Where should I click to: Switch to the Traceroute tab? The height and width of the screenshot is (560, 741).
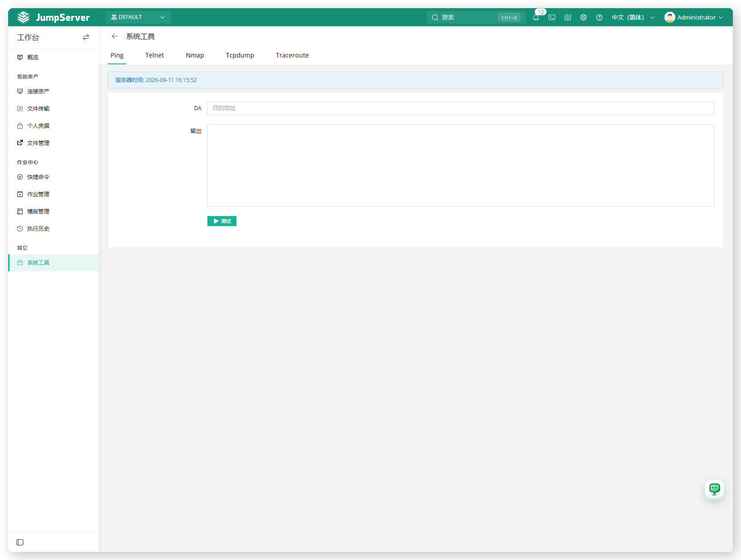(292, 55)
